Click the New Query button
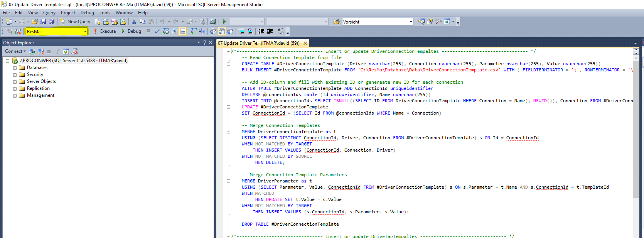Viewport: 644px width, 238px height. coord(75,22)
